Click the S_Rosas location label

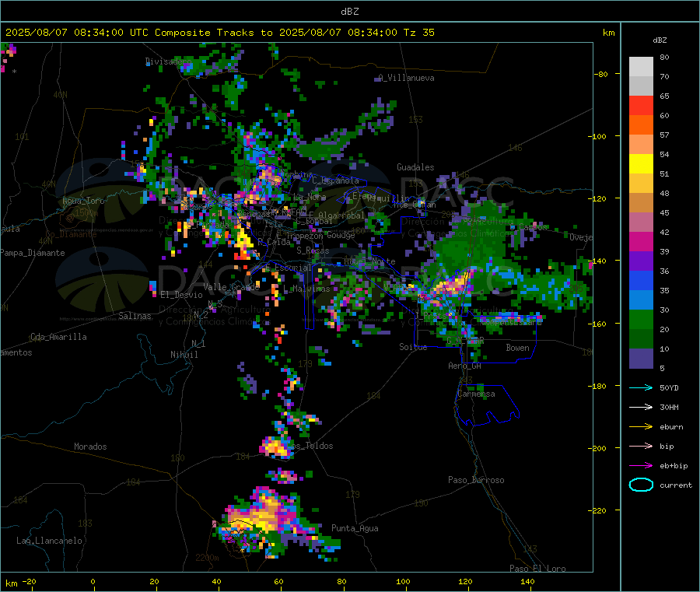[x=313, y=250]
